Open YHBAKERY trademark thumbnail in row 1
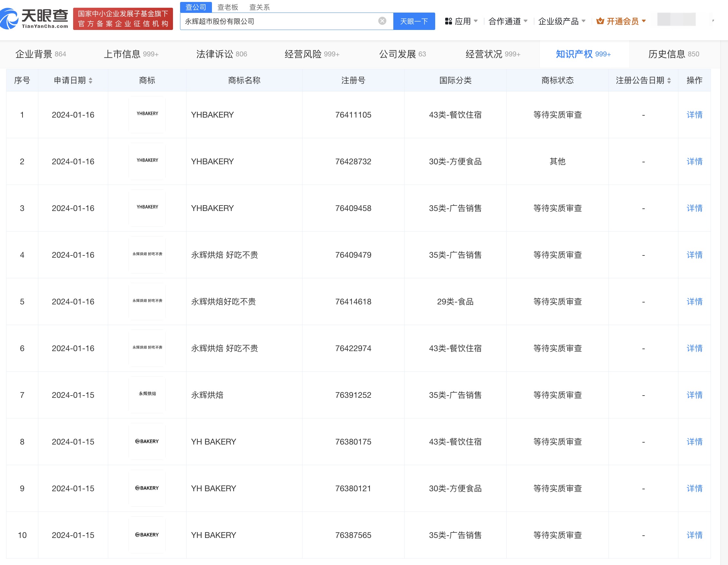728x565 pixels. 147,114
